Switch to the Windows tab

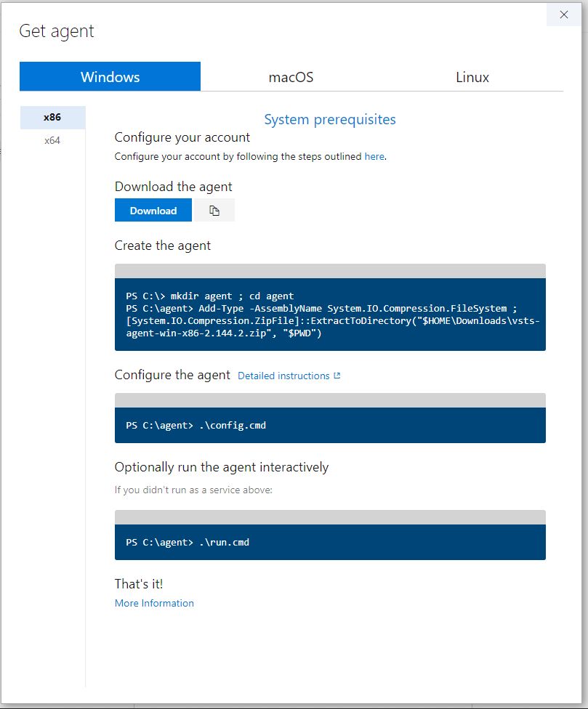[x=110, y=76]
